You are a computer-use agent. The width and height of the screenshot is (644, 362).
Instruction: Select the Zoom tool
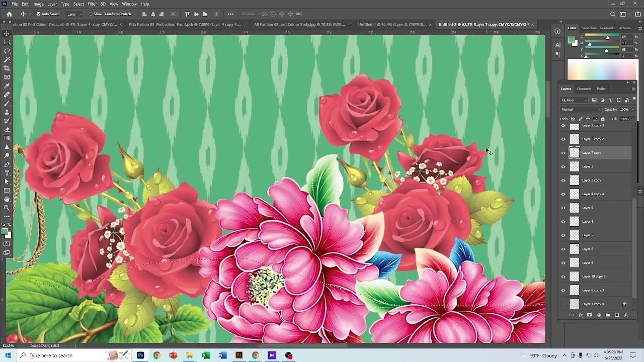tap(7, 208)
